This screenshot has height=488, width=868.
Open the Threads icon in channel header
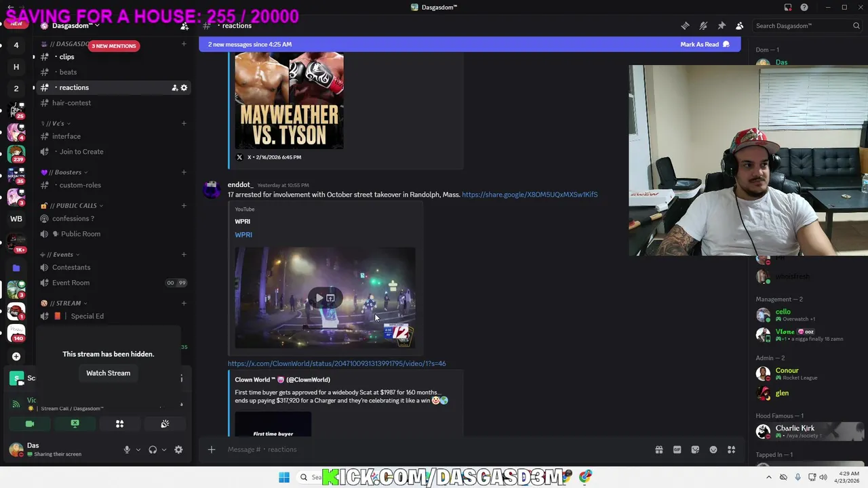click(x=685, y=26)
